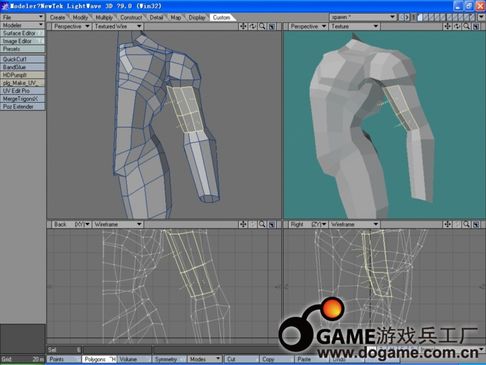This screenshot has height=365, width=486.
Task: Toggle the second layer button
Action: (x=426, y=17)
